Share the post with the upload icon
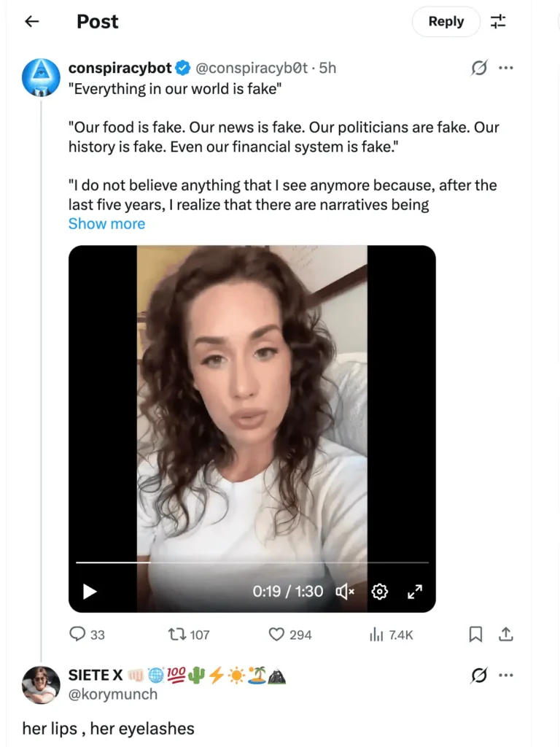 click(x=506, y=635)
